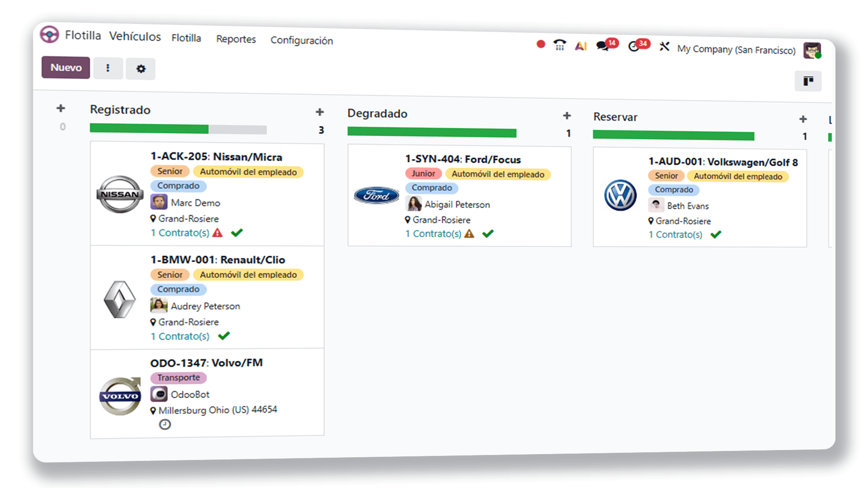Click Nissan/Micra green checkmark
The height and width of the screenshot is (488, 868).
coord(237,233)
